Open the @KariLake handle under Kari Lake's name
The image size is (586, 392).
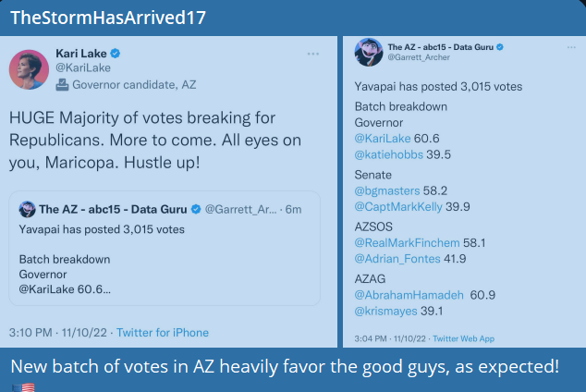(x=82, y=69)
